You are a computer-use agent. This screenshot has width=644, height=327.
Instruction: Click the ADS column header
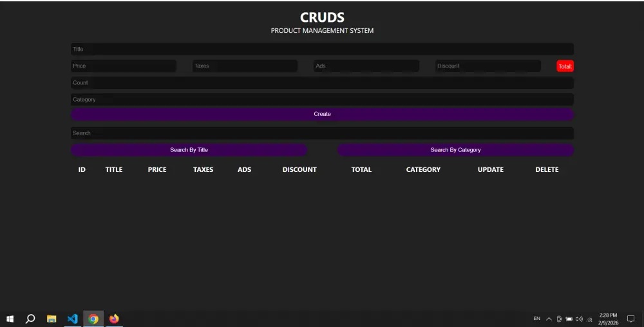click(244, 169)
